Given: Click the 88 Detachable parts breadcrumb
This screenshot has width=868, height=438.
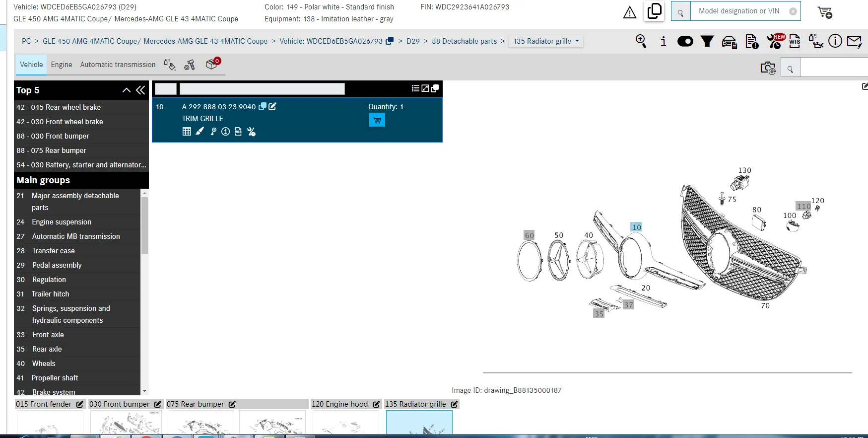Looking at the screenshot, I should [x=464, y=41].
